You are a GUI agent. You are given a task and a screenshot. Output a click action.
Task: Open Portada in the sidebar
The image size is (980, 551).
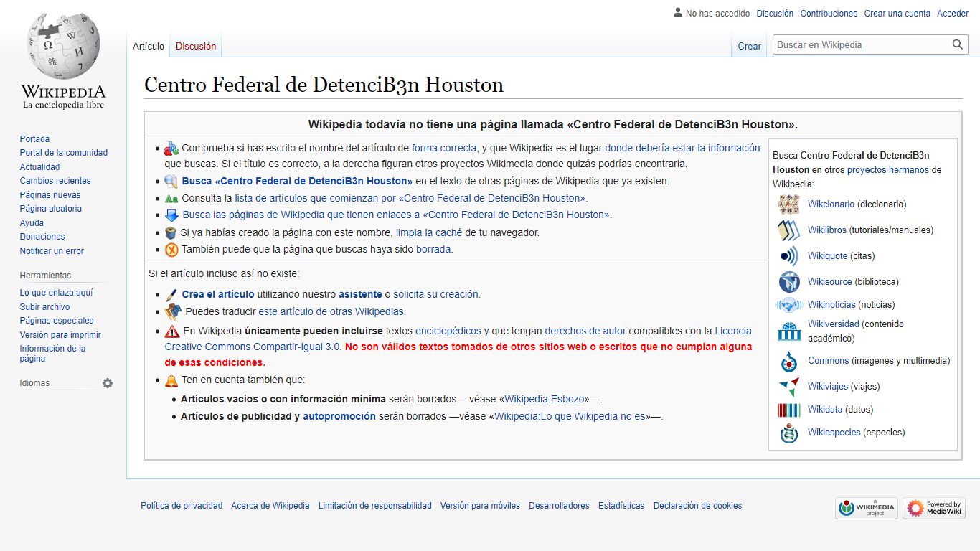pyautogui.click(x=34, y=139)
